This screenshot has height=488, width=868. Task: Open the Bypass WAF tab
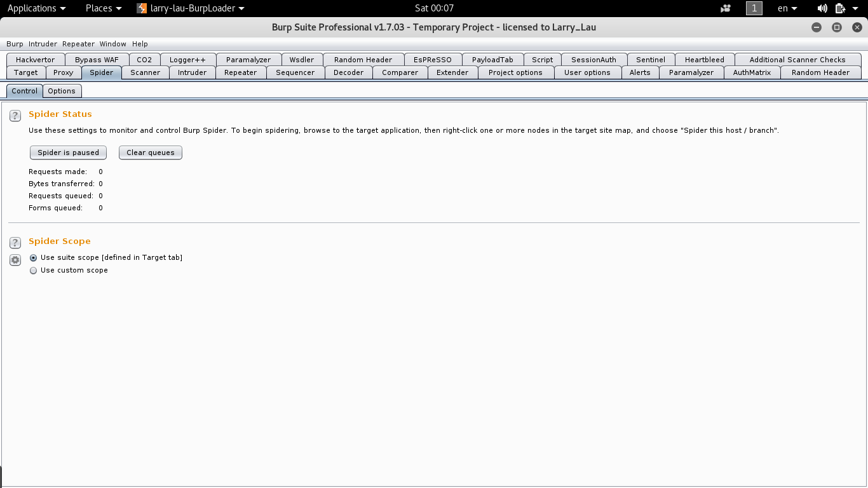pyautogui.click(x=97, y=60)
